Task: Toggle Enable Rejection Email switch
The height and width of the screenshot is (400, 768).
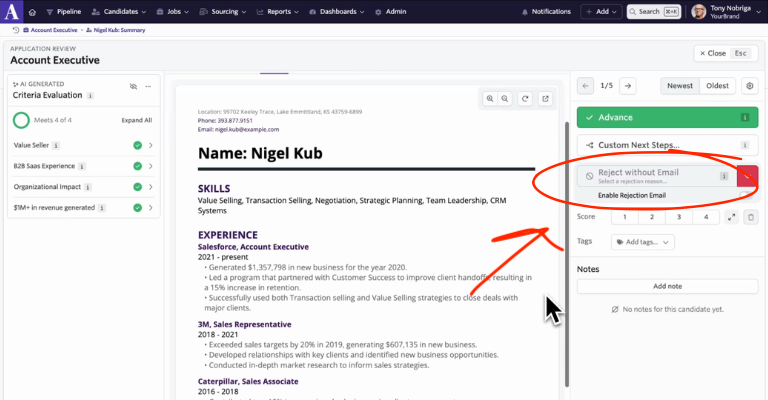Action: click(x=745, y=195)
